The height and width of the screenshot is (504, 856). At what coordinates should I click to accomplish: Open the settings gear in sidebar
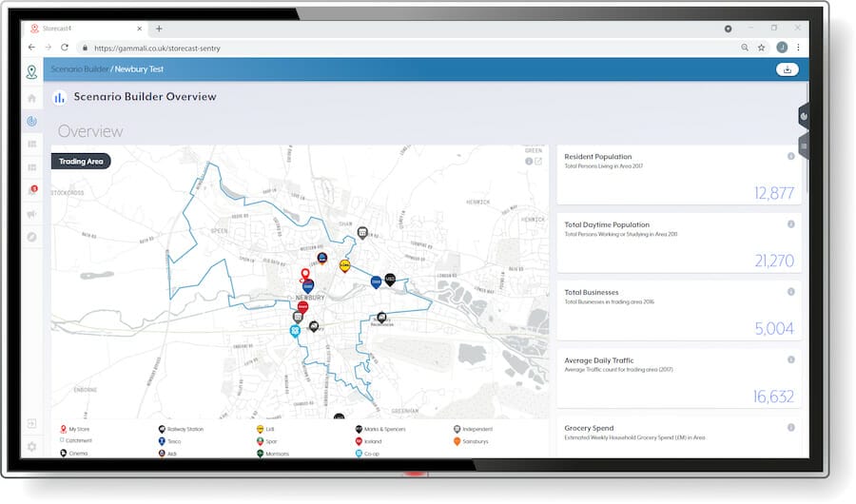31,447
